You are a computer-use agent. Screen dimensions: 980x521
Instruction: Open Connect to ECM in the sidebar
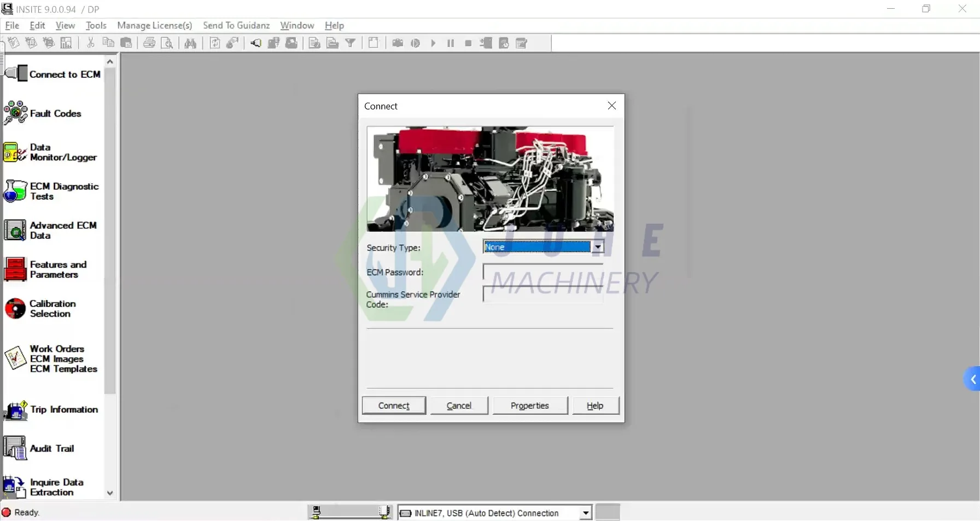point(52,73)
